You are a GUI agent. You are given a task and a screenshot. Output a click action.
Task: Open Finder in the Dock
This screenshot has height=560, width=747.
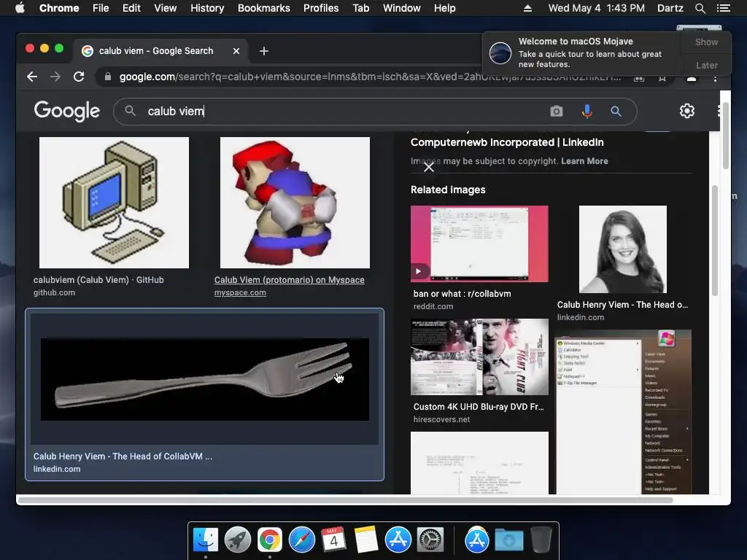click(206, 540)
